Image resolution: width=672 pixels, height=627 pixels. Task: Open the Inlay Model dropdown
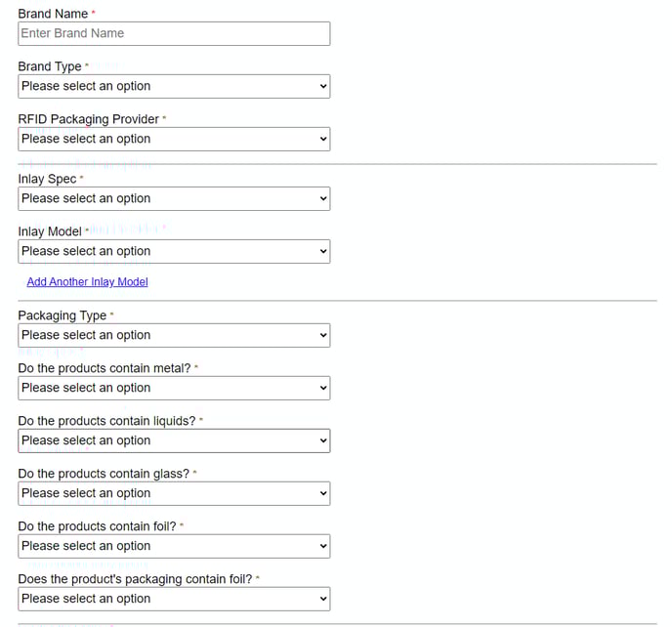click(x=174, y=251)
